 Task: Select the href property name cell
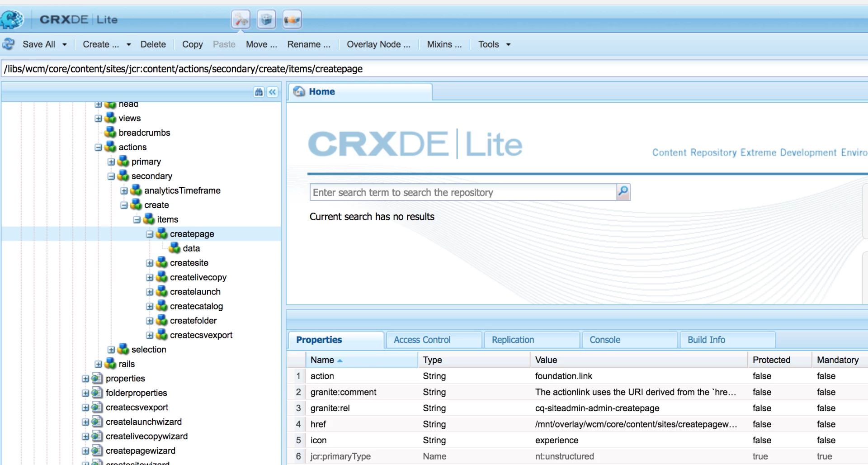362,424
